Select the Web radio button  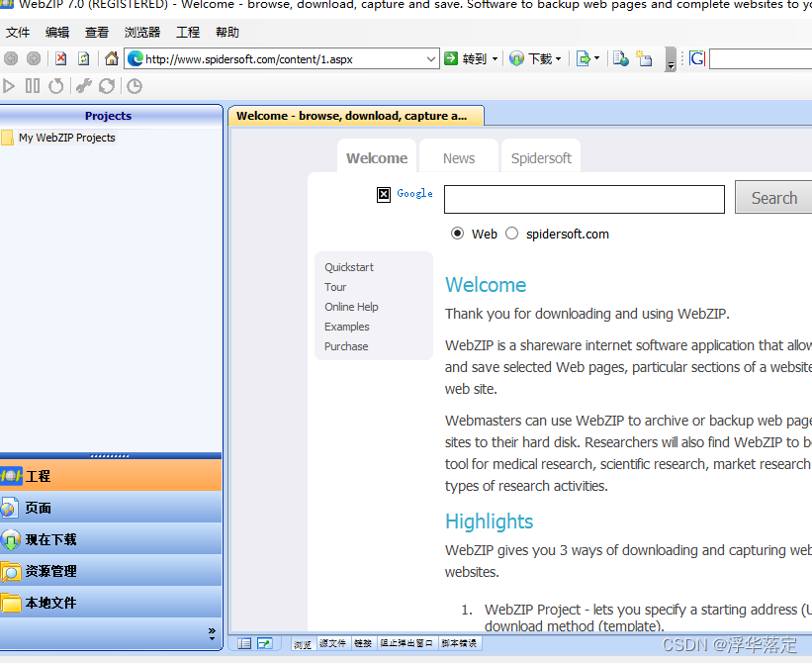pos(457,234)
